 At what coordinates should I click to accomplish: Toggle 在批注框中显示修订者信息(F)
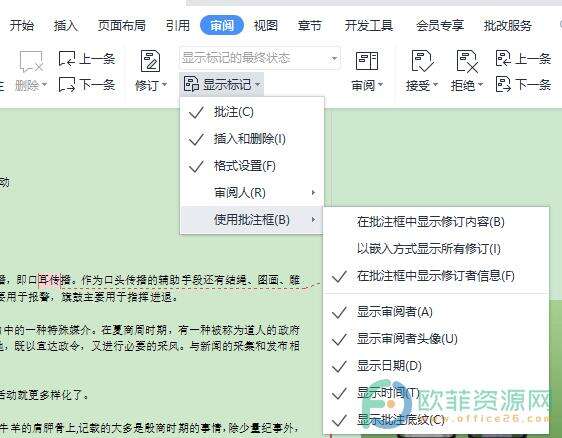(436, 276)
